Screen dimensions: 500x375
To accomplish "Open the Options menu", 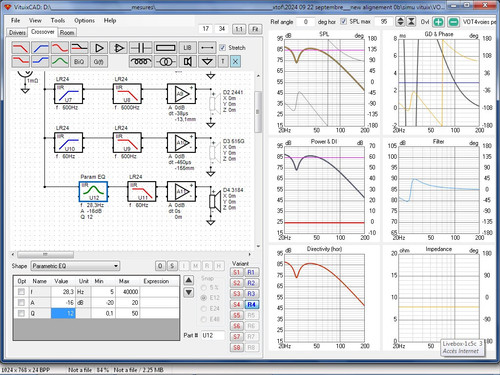I will tap(84, 20).
